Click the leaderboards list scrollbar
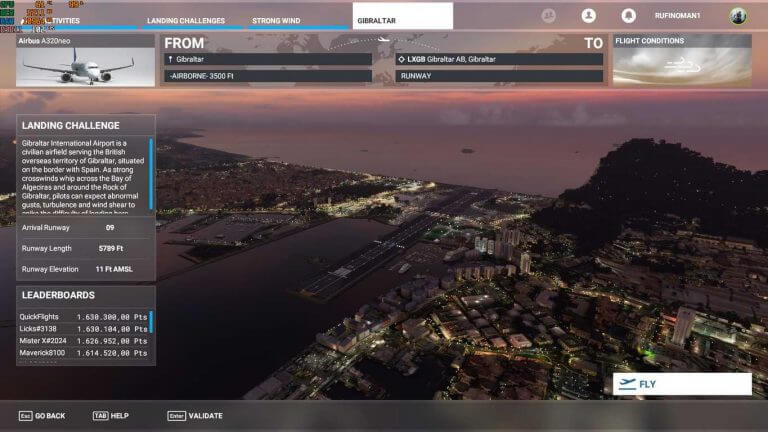768x432 pixels. pyautogui.click(x=151, y=321)
